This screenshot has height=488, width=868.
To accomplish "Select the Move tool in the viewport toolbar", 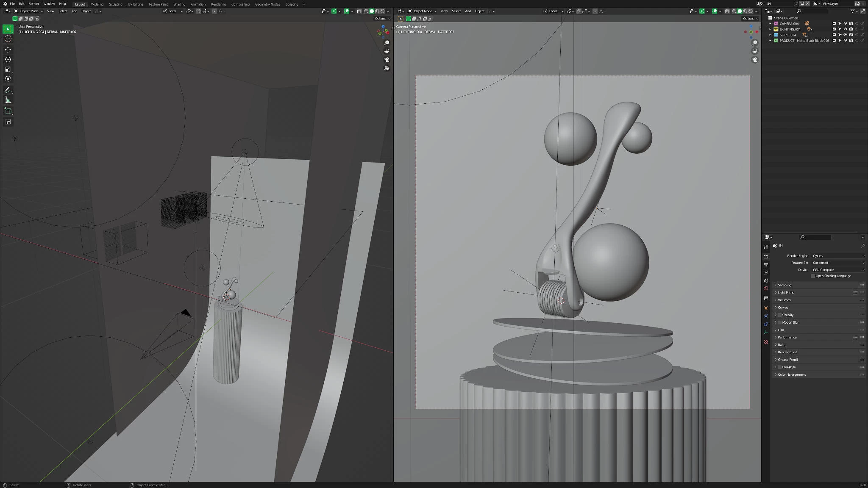I will coord(8,50).
